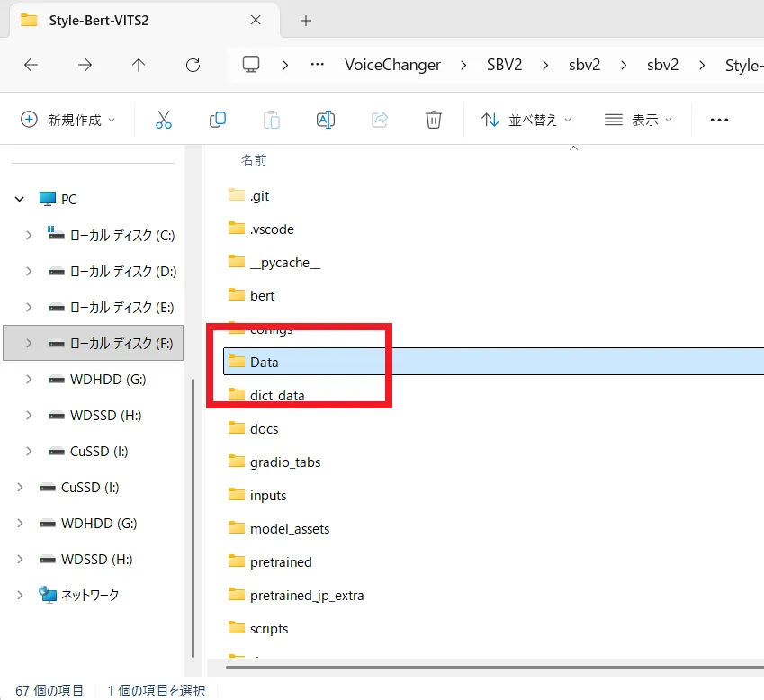The height and width of the screenshot is (700, 764).
Task: Select the model_assets folder
Action: click(289, 529)
